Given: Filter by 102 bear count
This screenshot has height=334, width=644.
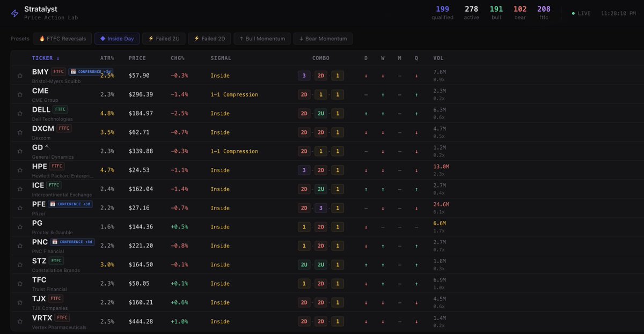Looking at the screenshot, I should (x=520, y=12).
